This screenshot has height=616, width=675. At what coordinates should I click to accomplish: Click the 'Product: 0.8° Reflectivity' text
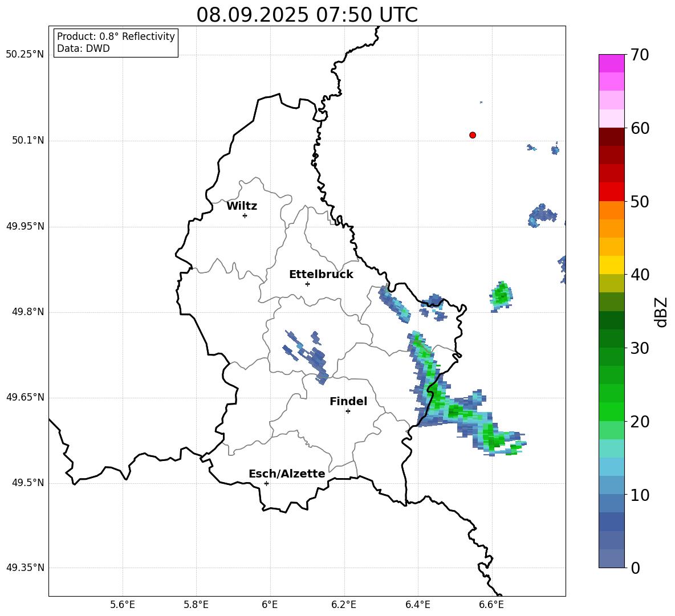[116, 36]
